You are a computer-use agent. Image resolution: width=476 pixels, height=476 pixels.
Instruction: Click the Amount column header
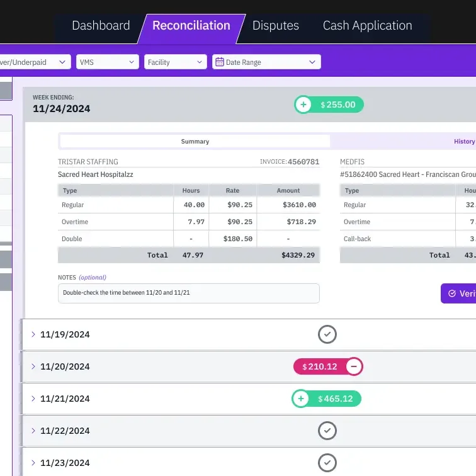[x=288, y=191]
